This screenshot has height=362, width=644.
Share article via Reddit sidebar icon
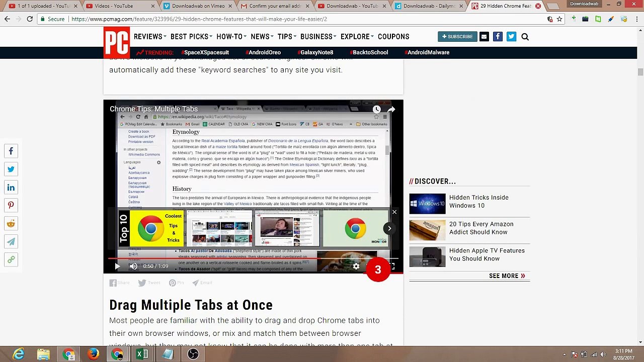click(11, 224)
